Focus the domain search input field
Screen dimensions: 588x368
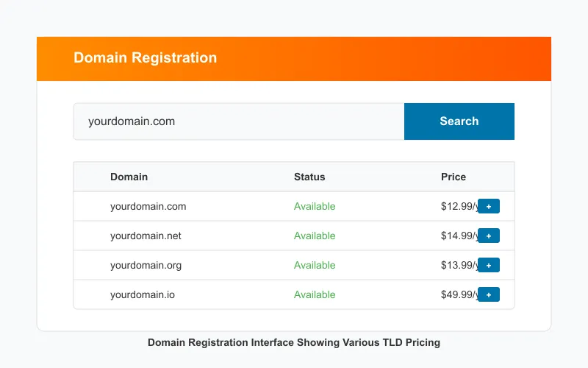(239, 121)
